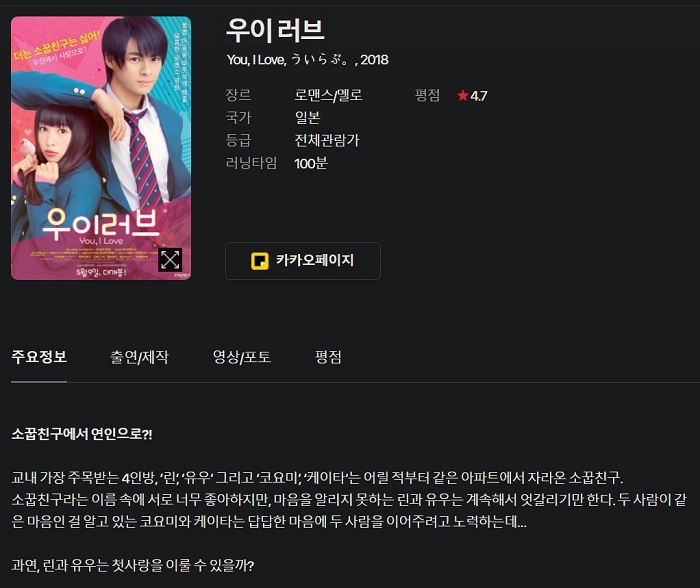This screenshot has height=588, width=700.
Task: Click the genre value 로맨스/멜로
Action: [328, 95]
